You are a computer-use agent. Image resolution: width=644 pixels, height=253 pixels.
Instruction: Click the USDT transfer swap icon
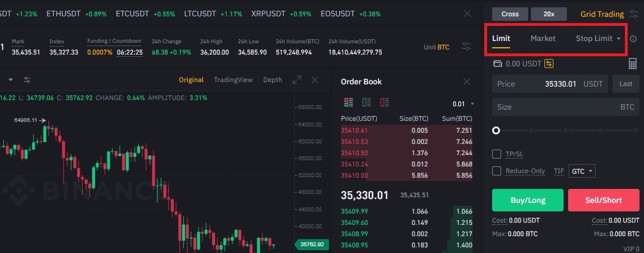pos(549,64)
